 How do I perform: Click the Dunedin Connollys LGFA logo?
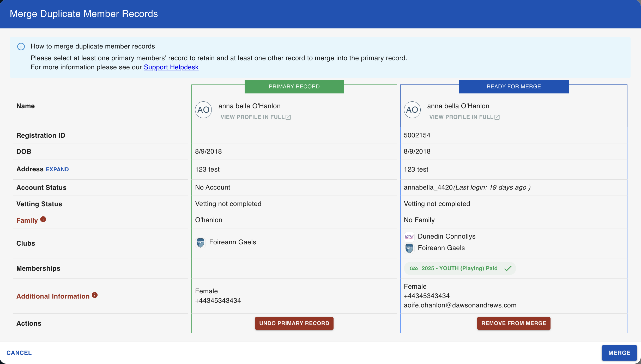click(x=409, y=236)
